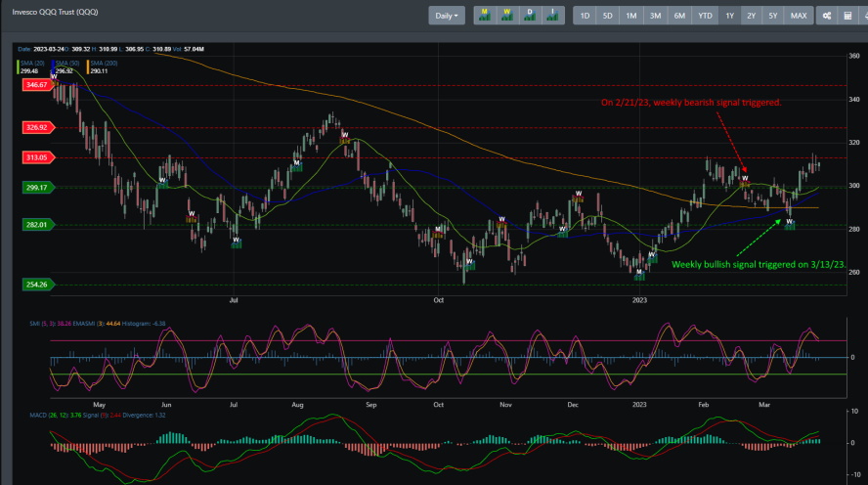
Task: Click the Vol 57.04M readout
Action: [189, 49]
